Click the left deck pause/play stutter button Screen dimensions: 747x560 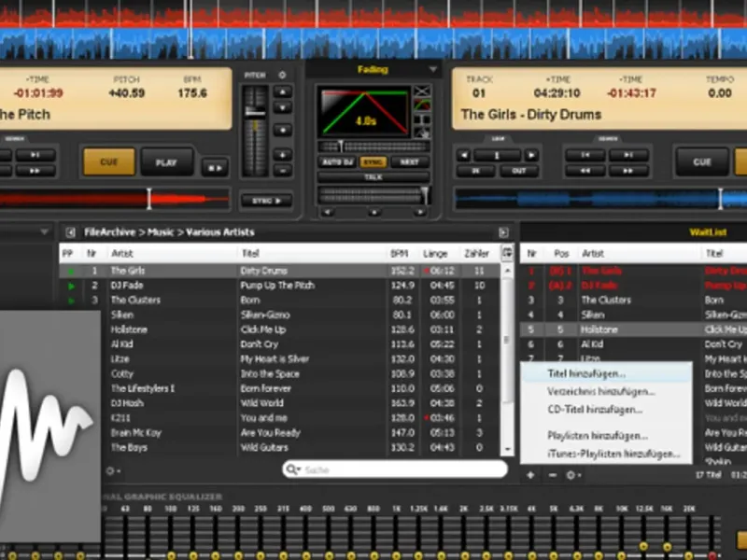215,168
